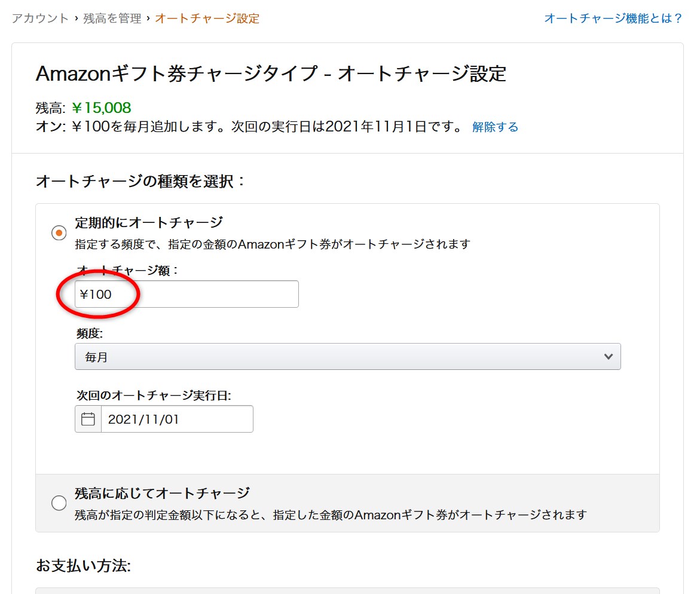Screen dimensions: 700x594
Task: Click the オートチャージの種類を選択 heading
Action: 140,181
